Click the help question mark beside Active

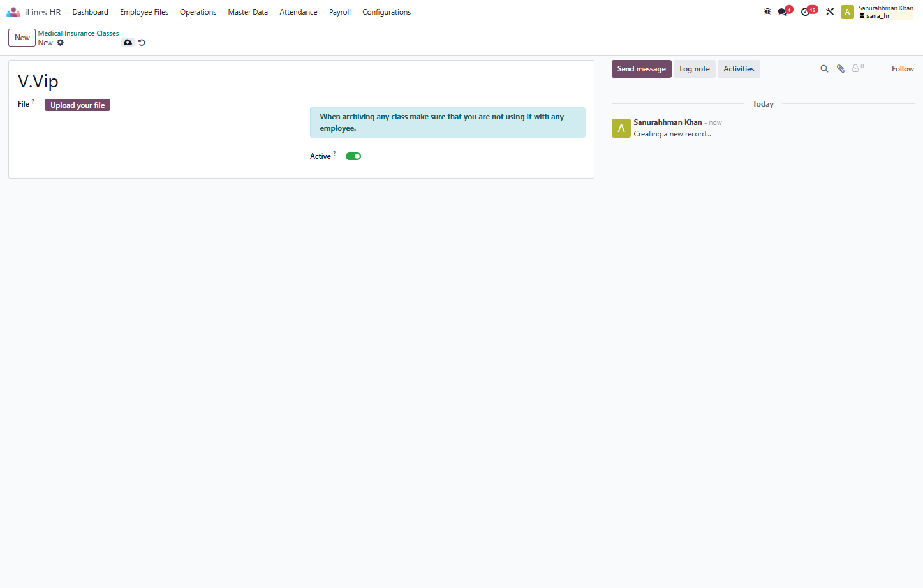pos(334,154)
